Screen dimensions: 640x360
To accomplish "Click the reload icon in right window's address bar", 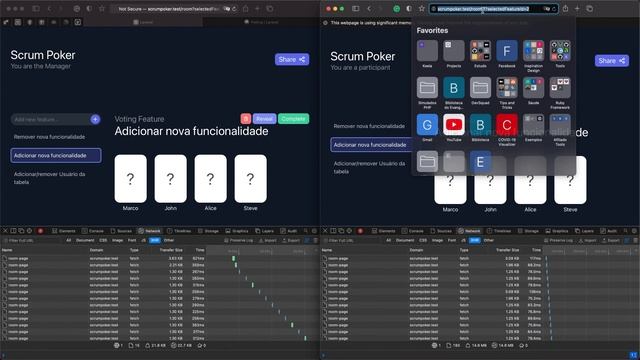I will (554, 9).
